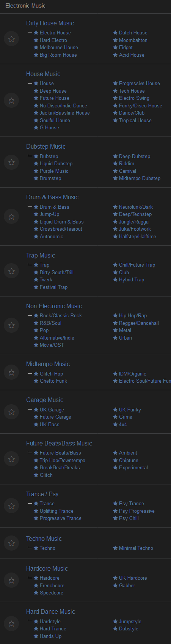Open the Riddim genre link
171x644 pixels.
[x=126, y=164]
